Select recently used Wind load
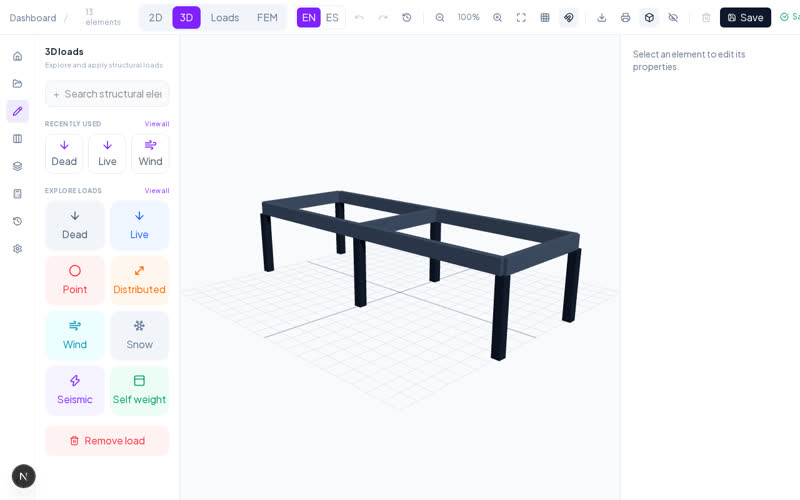800x500 pixels. click(x=151, y=154)
